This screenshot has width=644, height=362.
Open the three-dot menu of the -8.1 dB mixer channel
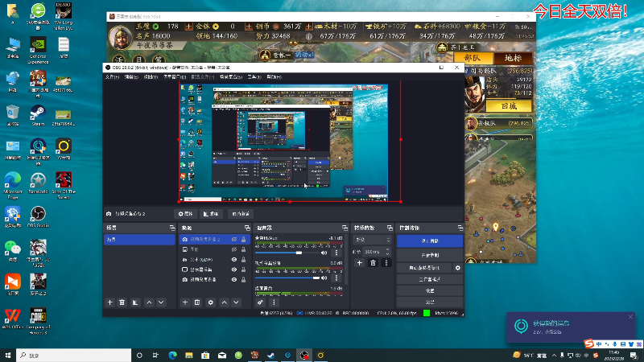tap(336, 253)
